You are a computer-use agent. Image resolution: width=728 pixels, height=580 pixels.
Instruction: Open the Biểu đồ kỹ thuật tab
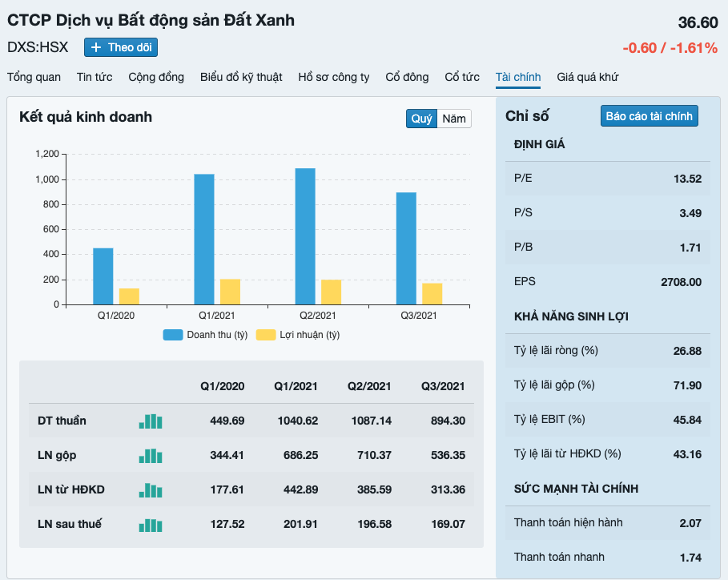(241, 77)
